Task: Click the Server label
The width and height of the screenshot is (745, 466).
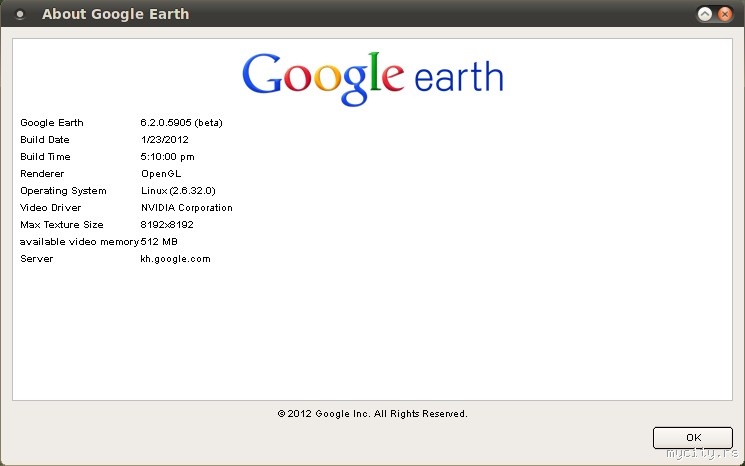Action: coord(37,259)
